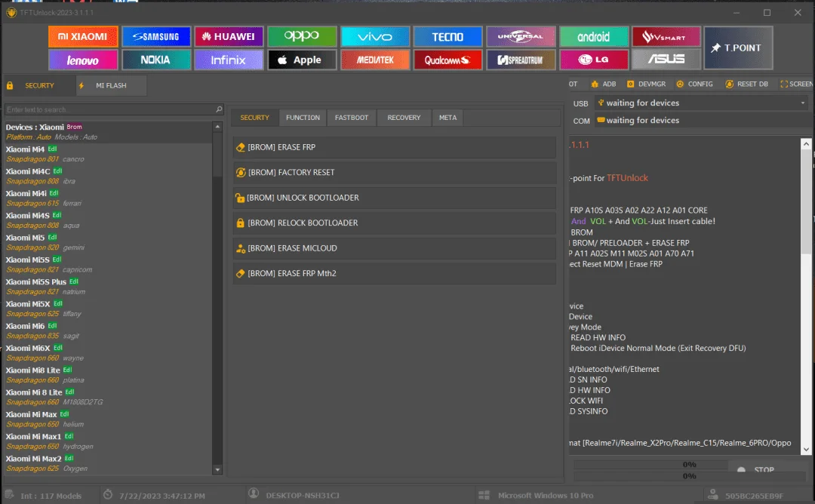
Task: Click device list scroll-down arrow
Action: (217, 470)
